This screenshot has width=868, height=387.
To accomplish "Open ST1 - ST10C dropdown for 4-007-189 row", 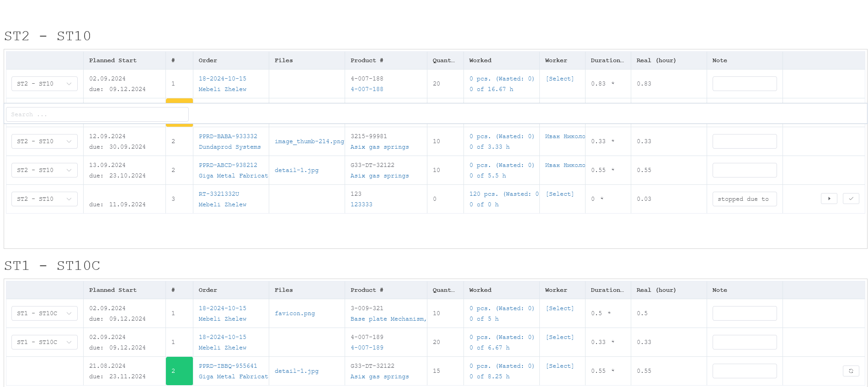I will 44,342.
